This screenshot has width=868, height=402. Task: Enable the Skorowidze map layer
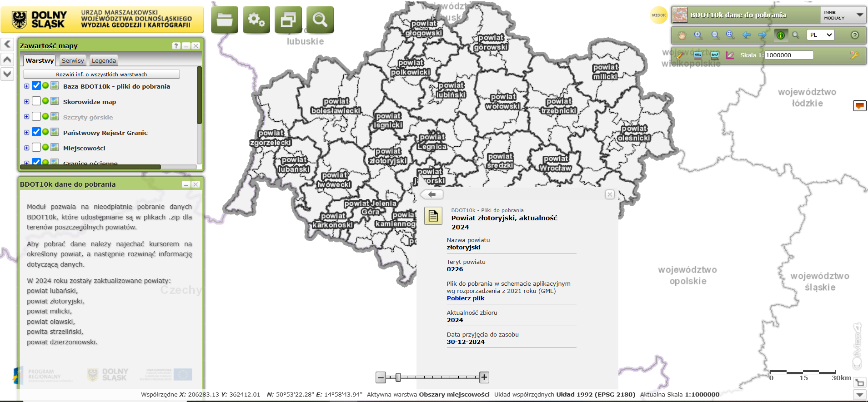(x=36, y=101)
